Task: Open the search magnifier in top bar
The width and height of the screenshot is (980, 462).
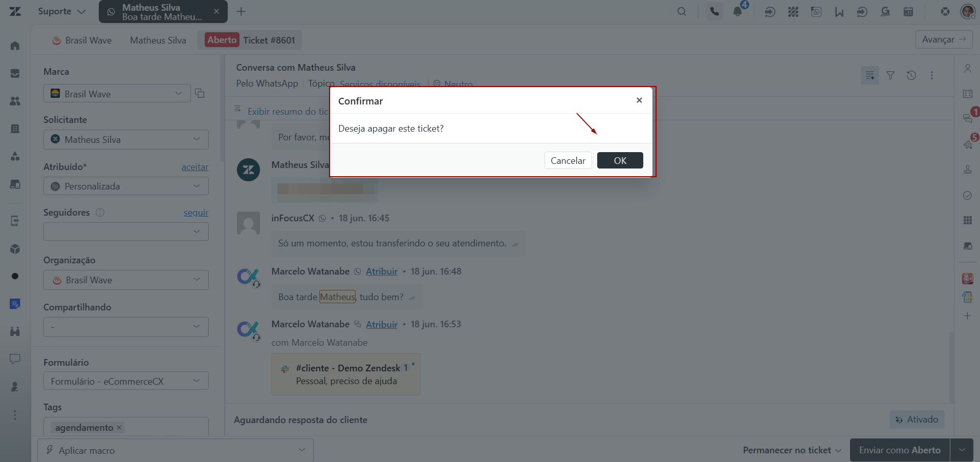Action: pos(682,11)
